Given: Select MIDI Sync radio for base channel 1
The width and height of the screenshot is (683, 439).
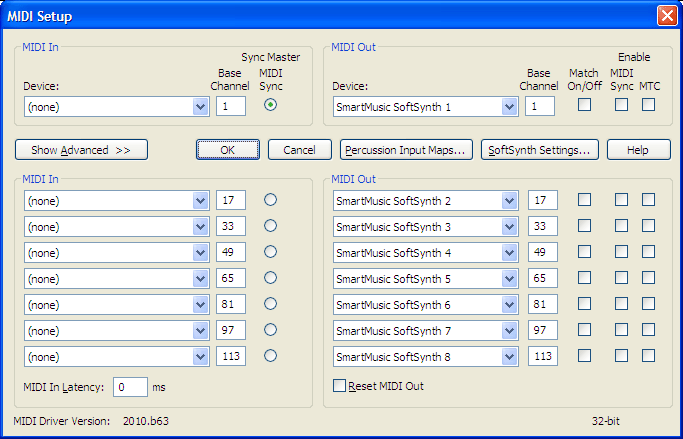Looking at the screenshot, I should point(270,105).
